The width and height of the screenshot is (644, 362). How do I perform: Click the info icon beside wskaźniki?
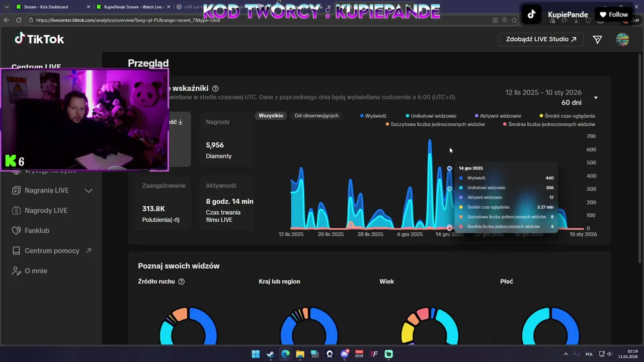pyautogui.click(x=215, y=88)
